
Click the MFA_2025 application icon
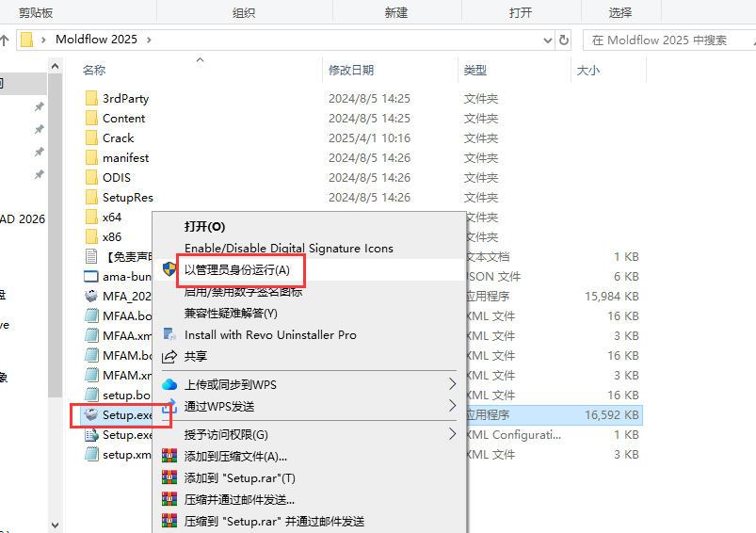(91, 296)
